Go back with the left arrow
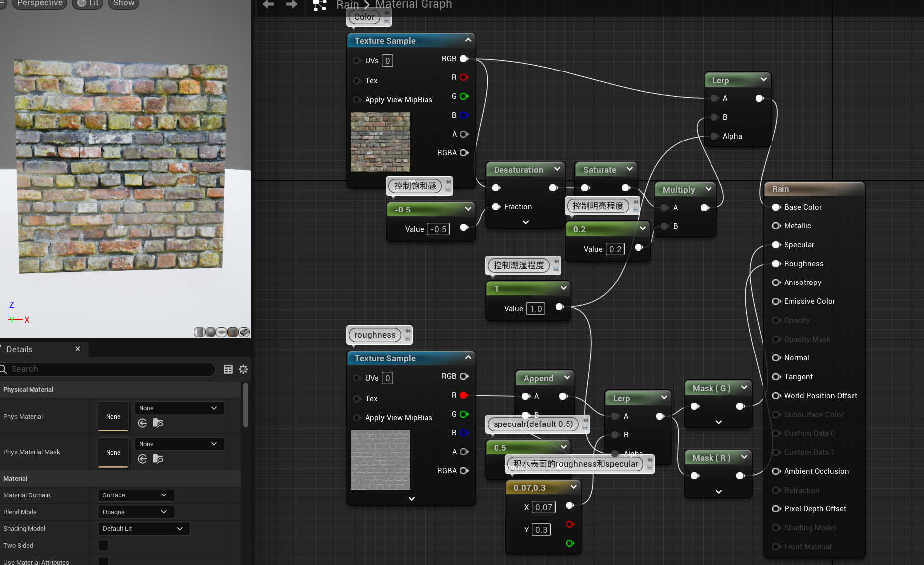Viewport: 924px width, 565px height. click(268, 4)
